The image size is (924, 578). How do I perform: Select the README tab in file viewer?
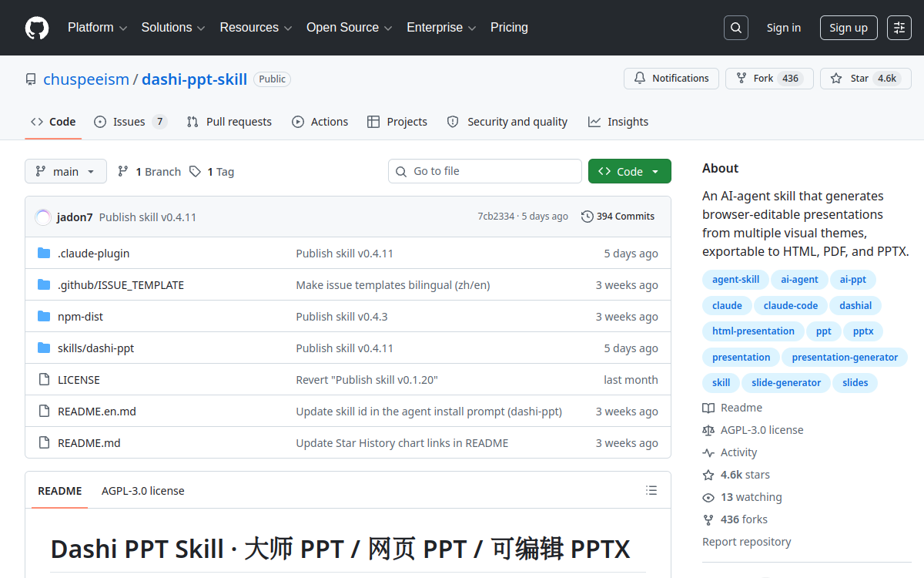59,491
